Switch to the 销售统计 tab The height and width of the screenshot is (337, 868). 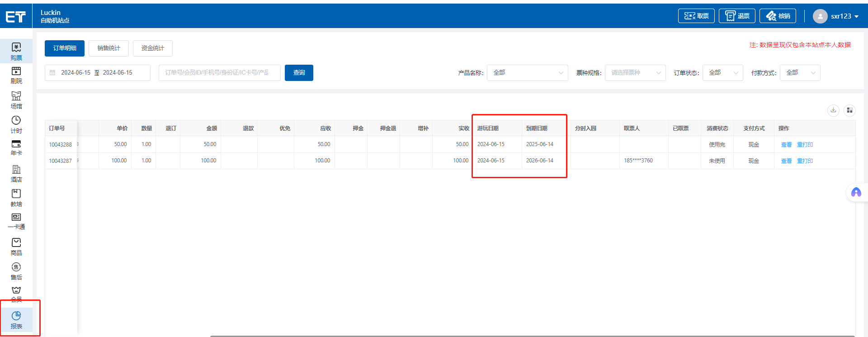click(108, 48)
